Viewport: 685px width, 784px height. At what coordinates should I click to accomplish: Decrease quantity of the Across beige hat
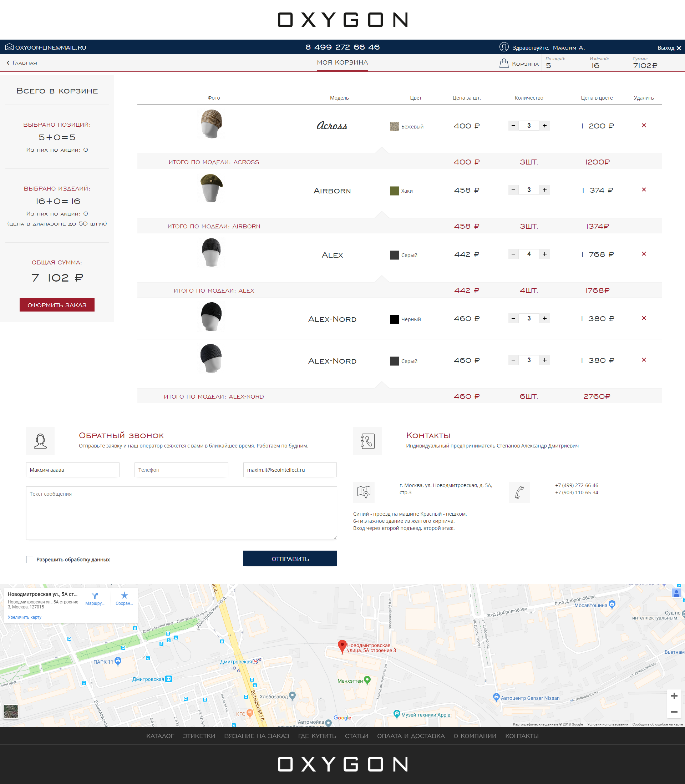[x=513, y=126]
